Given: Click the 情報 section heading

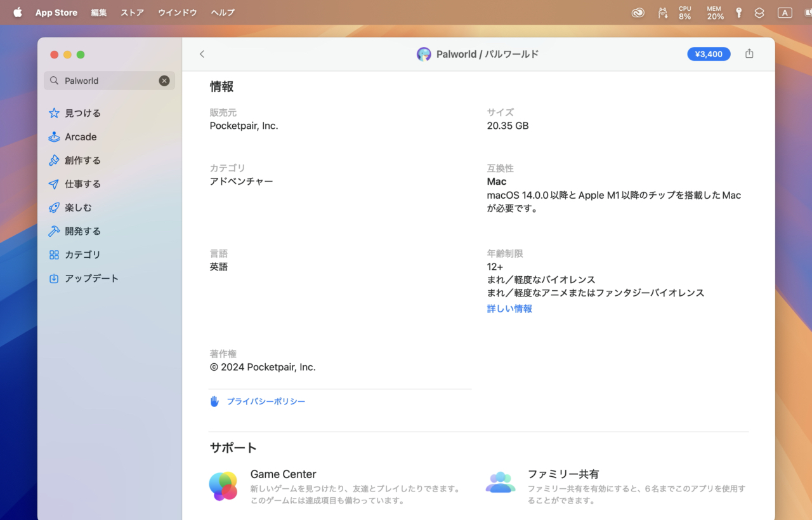Looking at the screenshot, I should (222, 87).
